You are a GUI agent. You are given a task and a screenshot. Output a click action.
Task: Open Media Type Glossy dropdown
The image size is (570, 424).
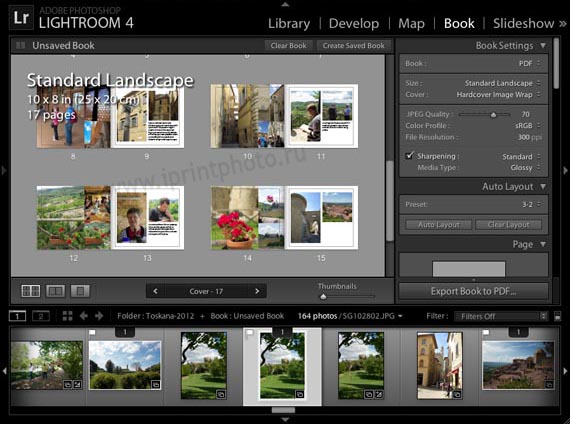[525, 168]
